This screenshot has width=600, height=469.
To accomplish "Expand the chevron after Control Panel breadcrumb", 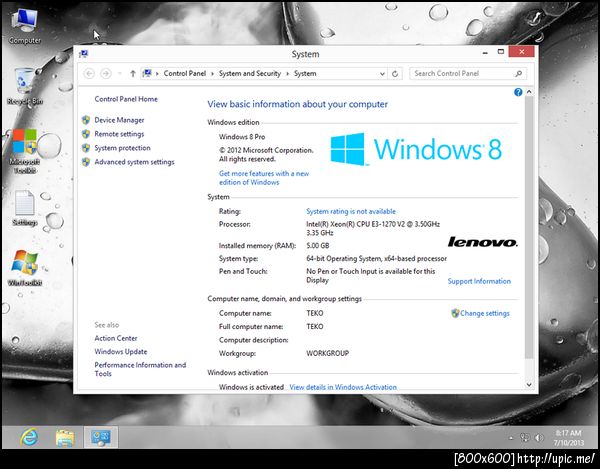I will tap(212, 73).
